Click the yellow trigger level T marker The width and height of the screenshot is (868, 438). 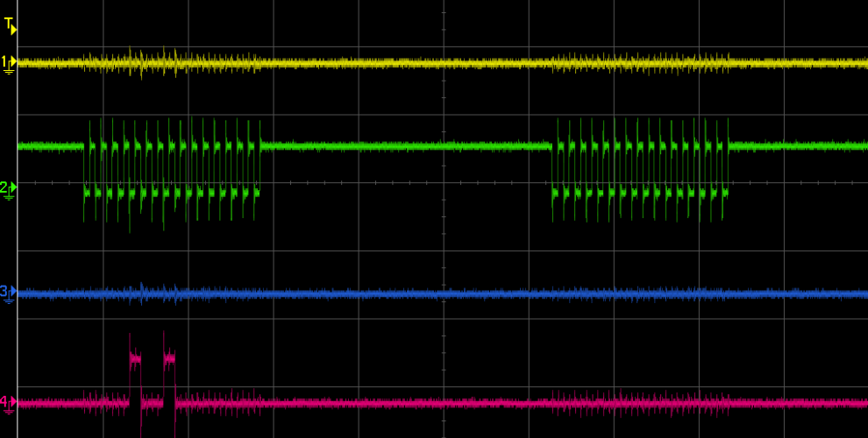click(11, 25)
